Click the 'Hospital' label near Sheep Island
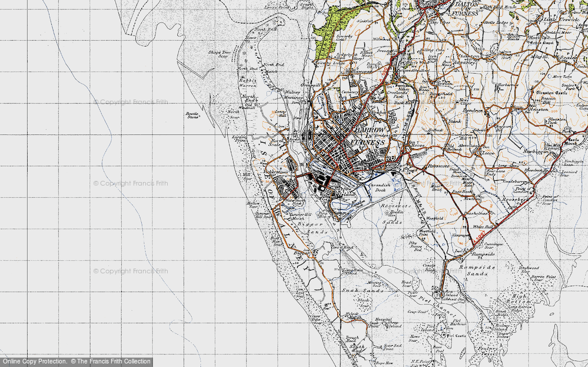Screen dimensions: 588x367 point(383,320)
